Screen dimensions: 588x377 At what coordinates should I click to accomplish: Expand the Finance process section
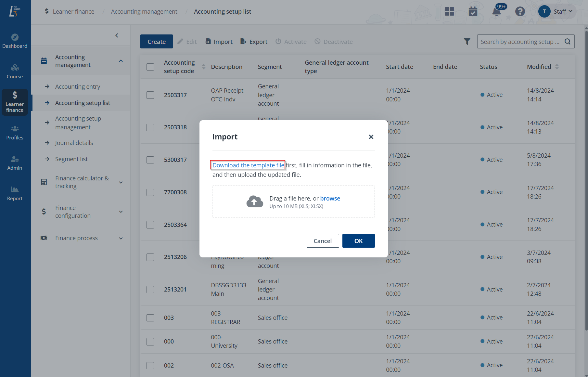click(x=76, y=238)
